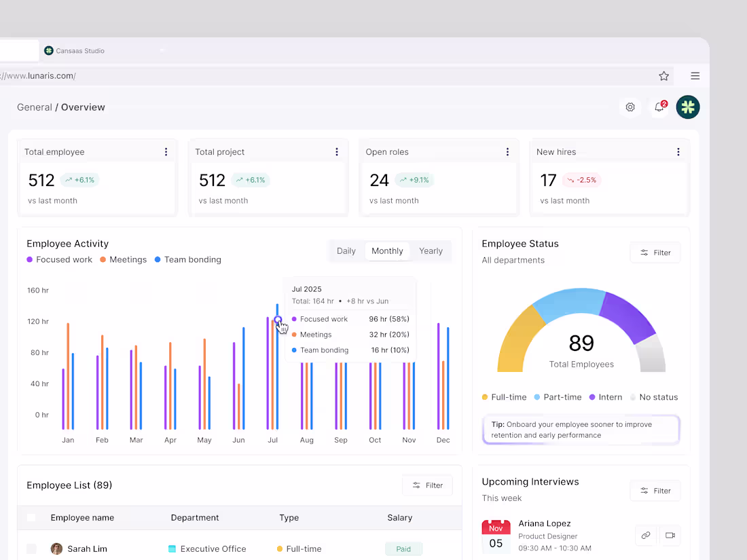Open the Total employee card options menu
The width and height of the screenshot is (747, 560).
click(166, 152)
